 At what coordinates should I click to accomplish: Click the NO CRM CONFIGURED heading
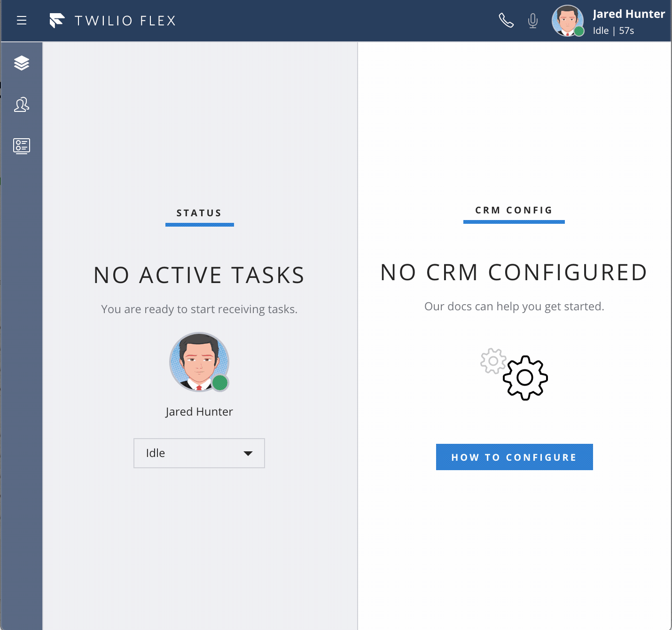(x=514, y=272)
